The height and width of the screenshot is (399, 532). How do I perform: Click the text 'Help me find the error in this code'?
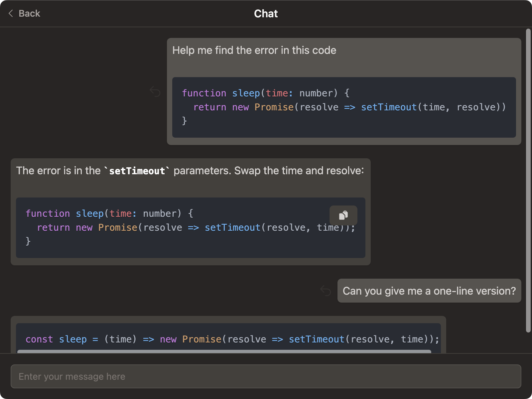tap(254, 50)
